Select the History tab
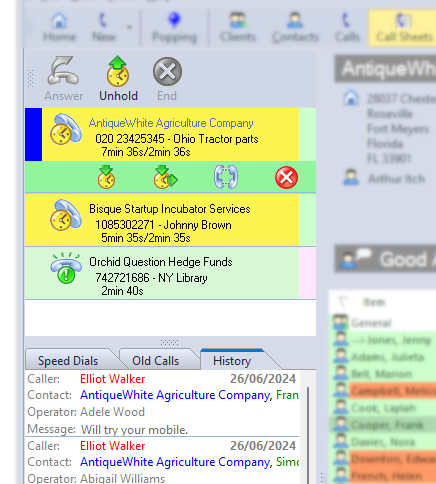436x484 pixels. coord(232,361)
